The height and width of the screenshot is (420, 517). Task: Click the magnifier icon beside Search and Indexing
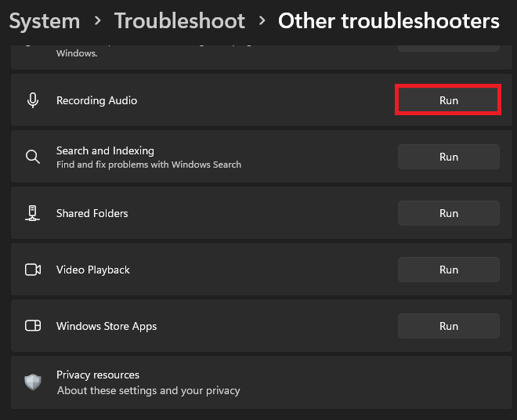33,157
